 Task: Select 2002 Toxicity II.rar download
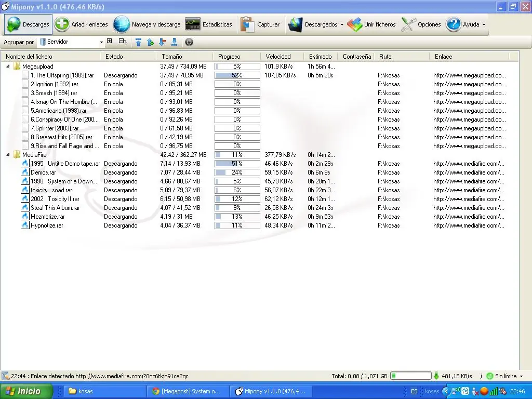click(x=55, y=199)
